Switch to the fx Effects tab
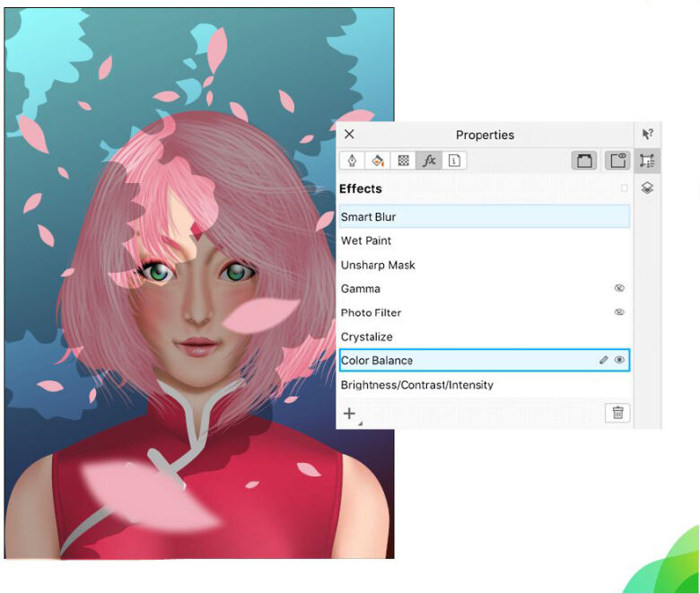This screenshot has width=700, height=594. 429,162
